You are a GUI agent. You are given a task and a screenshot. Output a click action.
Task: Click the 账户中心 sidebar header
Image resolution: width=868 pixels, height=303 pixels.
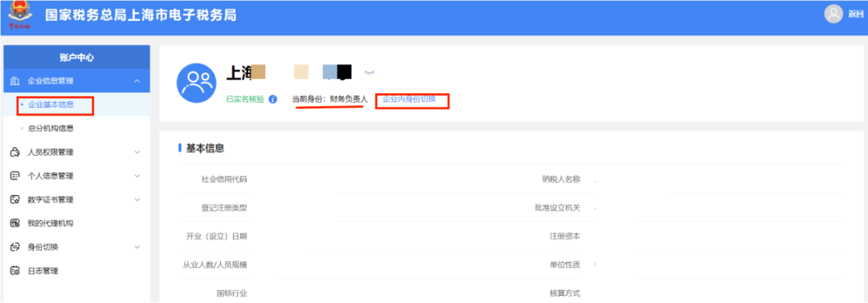pyautogui.click(x=76, y=57)
